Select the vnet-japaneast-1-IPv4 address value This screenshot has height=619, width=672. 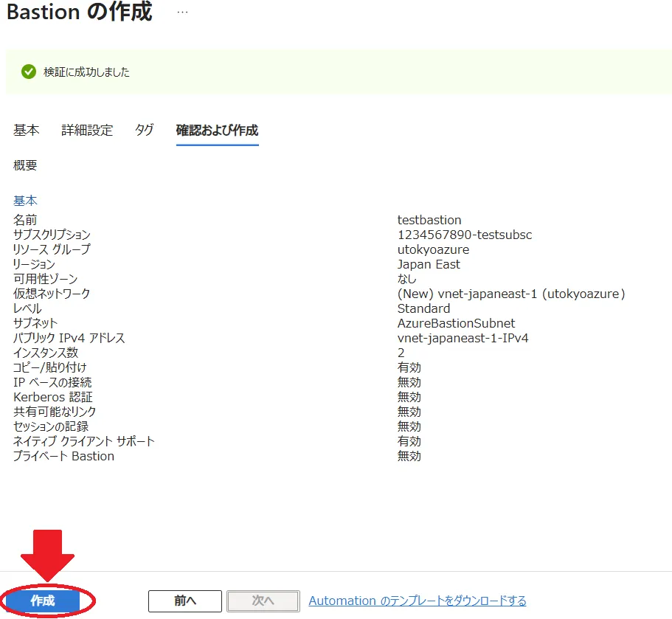[x=463, y=338]
